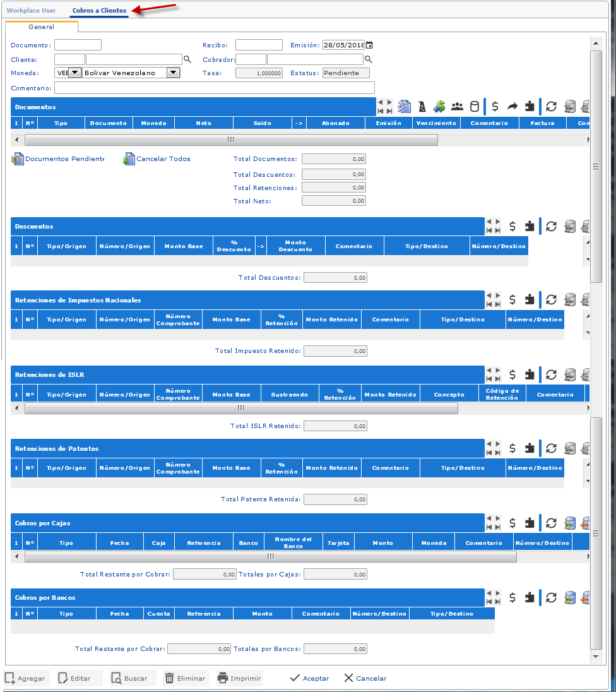Search clients with the Cliente magnifier
616x692 pixels.
(187, 59)
